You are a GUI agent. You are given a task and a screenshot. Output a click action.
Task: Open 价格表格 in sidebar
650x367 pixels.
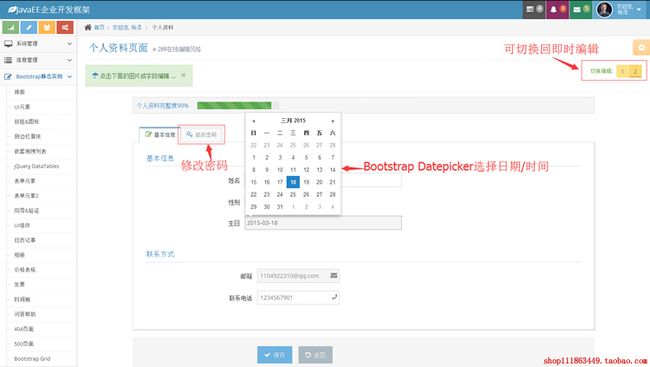(x=25, y=270)
